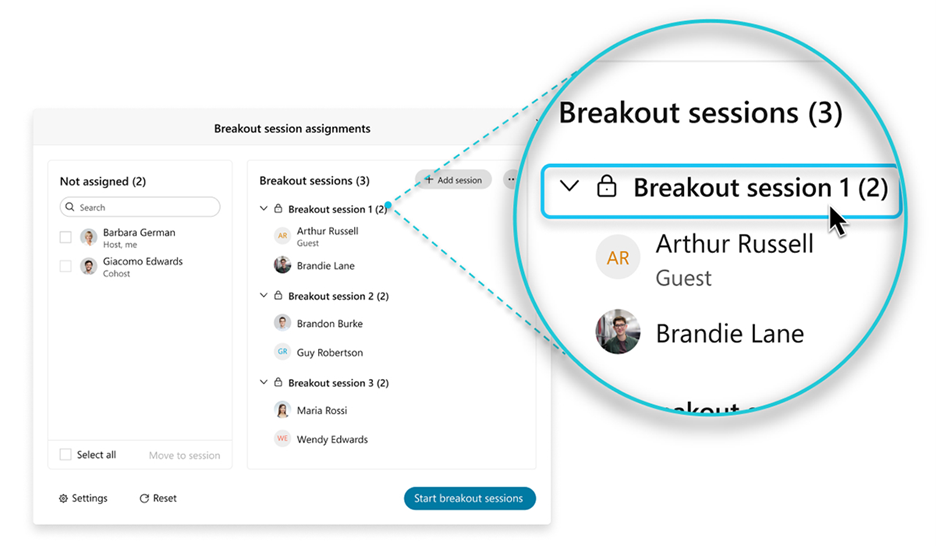Click Guy Robertson's GR avatar
936x546 pixels.
click(x=282, y=352)
